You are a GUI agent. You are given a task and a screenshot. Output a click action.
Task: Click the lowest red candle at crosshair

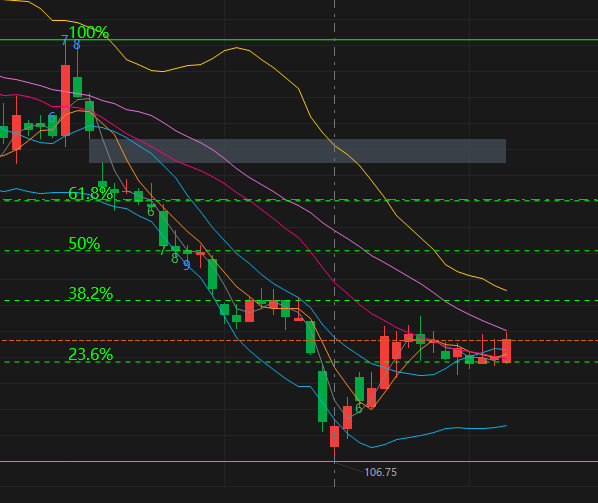point(334,436)
